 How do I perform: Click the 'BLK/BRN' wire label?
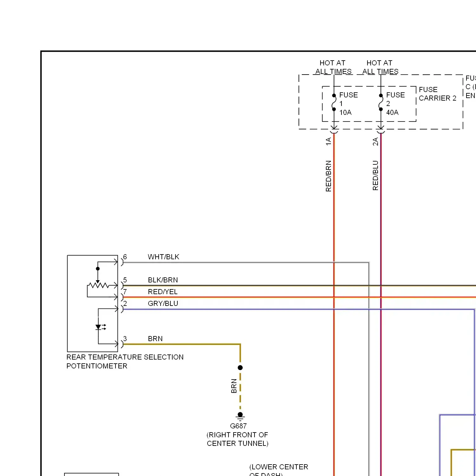pos(163,280)
